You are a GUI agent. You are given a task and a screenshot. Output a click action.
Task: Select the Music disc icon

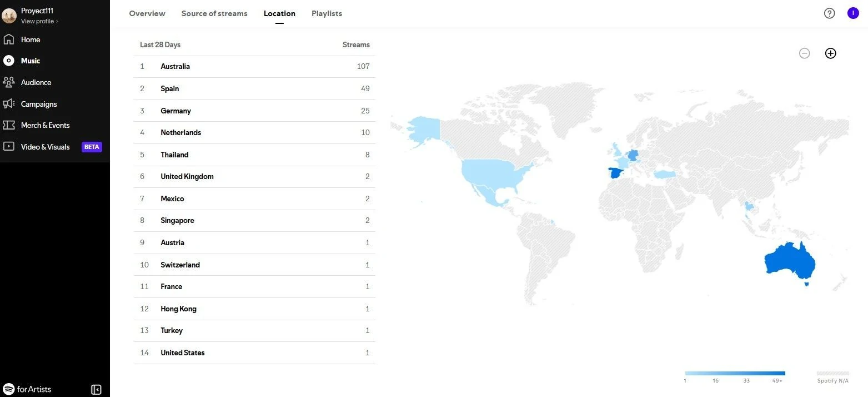point(9,61)
